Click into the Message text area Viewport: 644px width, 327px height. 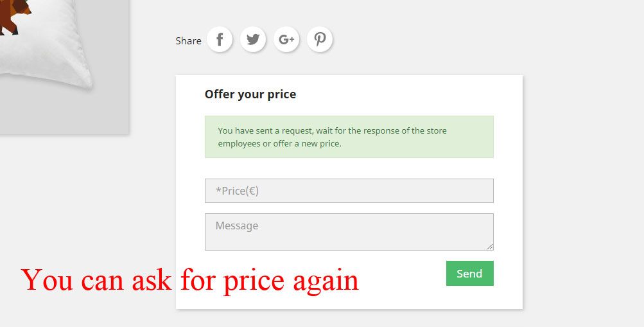[349, 232]
